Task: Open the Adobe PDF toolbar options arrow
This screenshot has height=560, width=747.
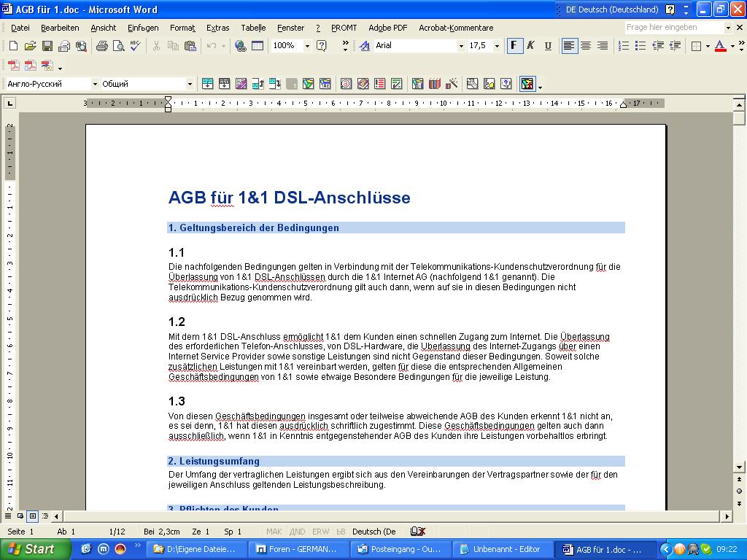Action: pos(60,68)
